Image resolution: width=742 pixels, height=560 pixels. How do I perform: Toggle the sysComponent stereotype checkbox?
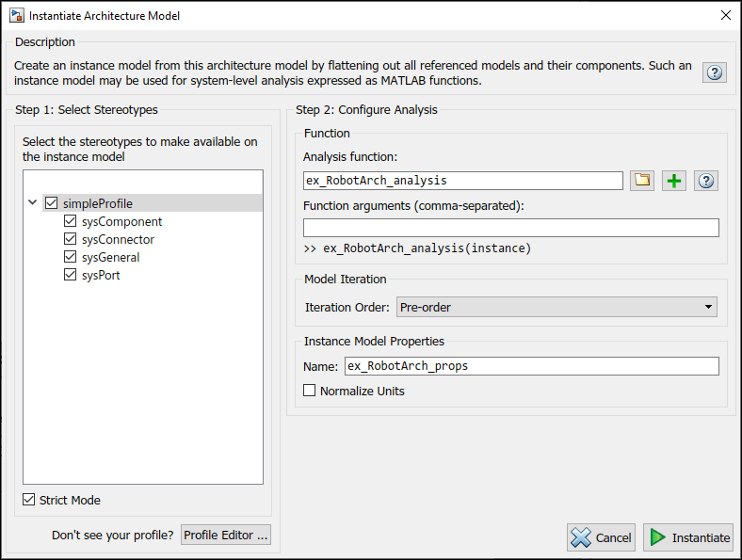click(x=70, y=221)
